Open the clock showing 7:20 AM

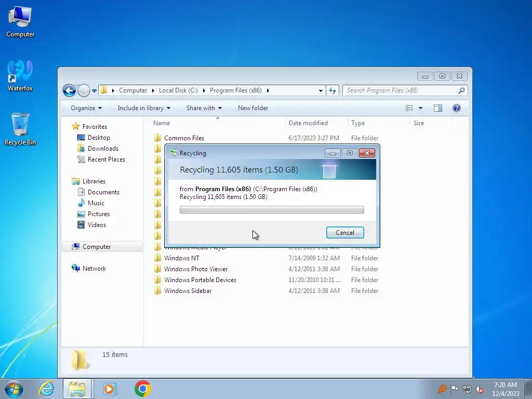coord(506,389)
